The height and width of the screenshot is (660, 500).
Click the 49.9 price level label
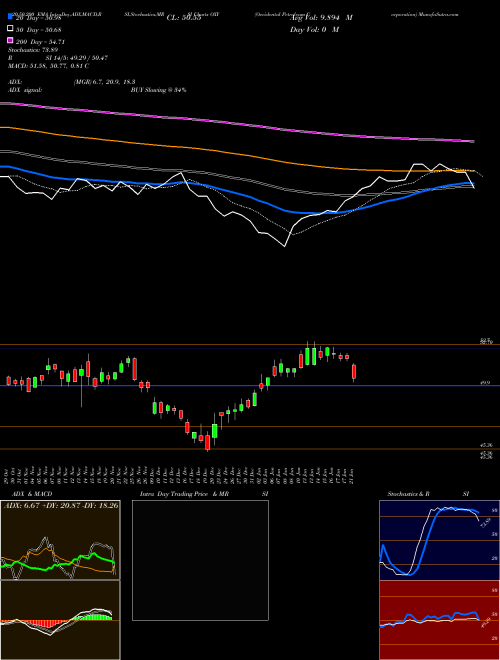pyautogui.click(x=485, y=383)
